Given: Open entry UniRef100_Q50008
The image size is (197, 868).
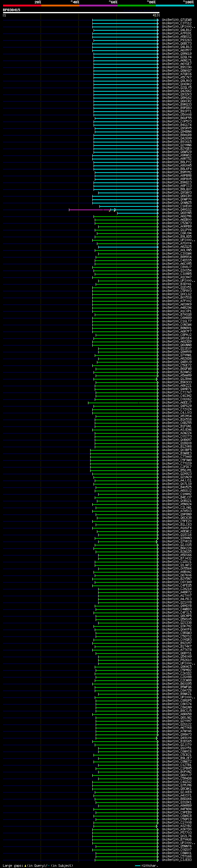Looking at the screenshot, I should click(x=177, y=115).
